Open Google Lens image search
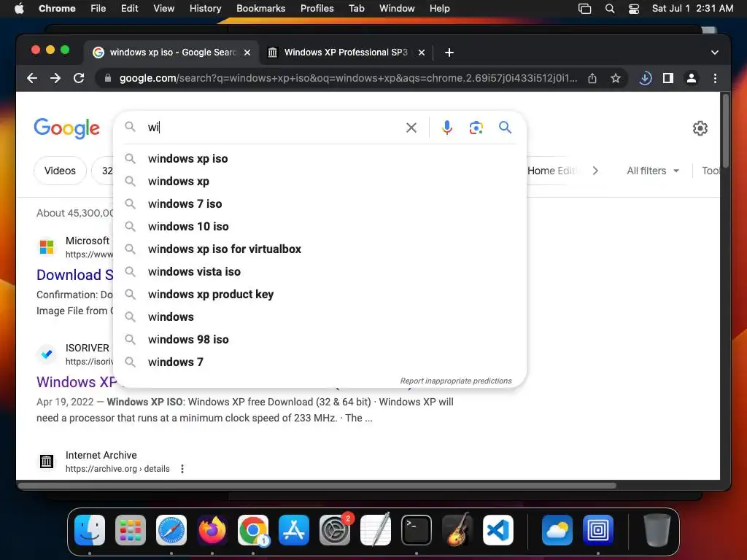 point(476,128)
